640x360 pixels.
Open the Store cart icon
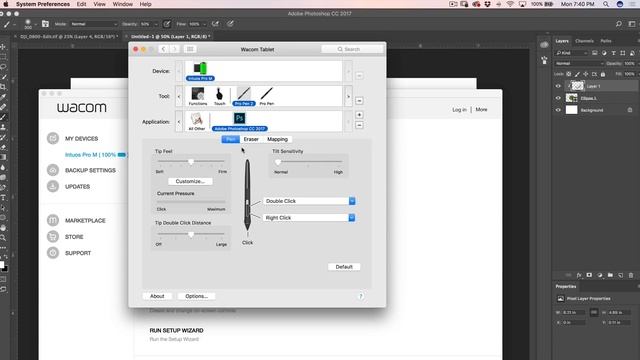pos(53,236)
